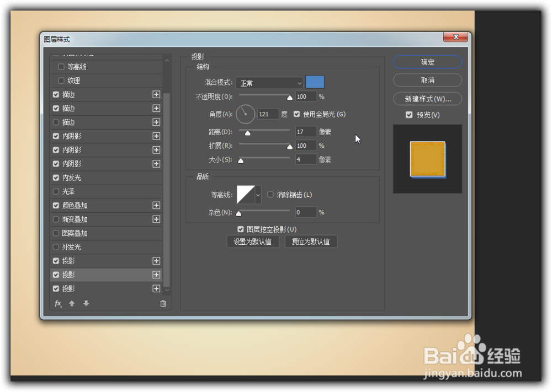Enable the 光泽 effect checkbox
The image size is (552, 392).
[x=56, y=192]
